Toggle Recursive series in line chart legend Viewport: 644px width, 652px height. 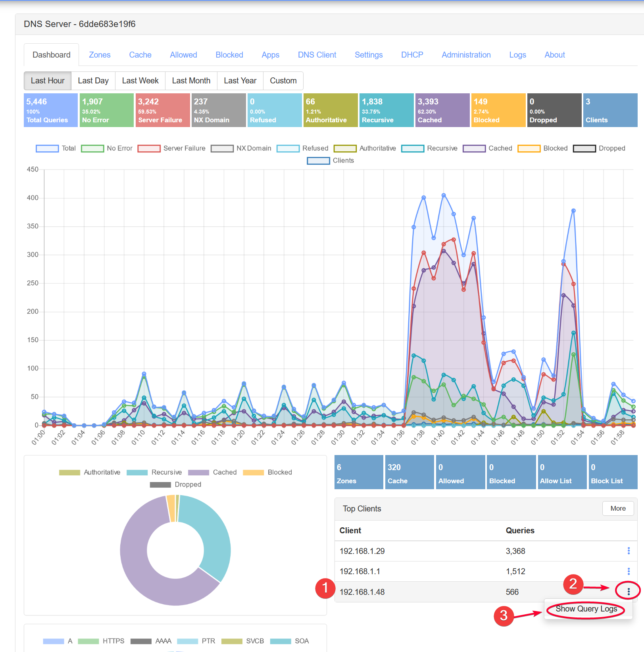pos(429,148)
